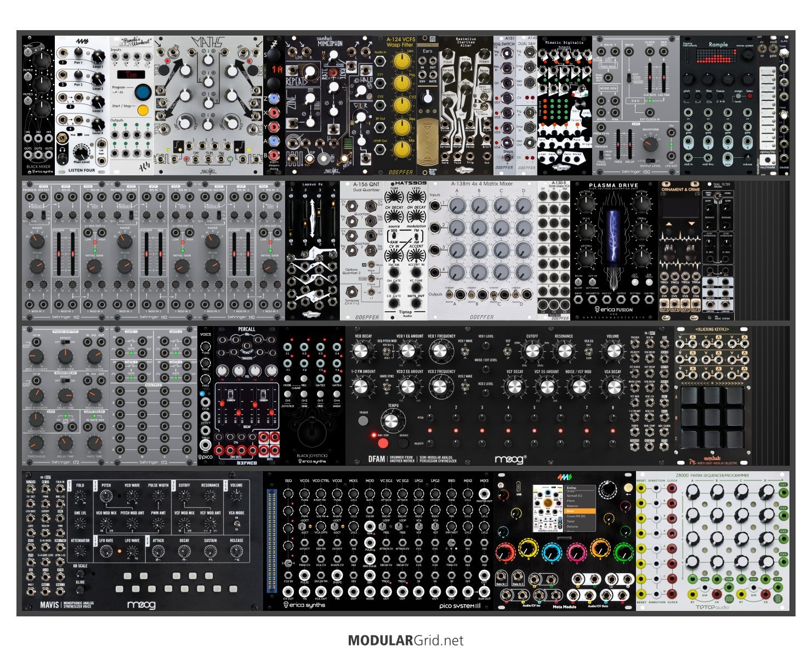Click the Pico System III MASTER OUT jack
Image resolution: width=812 pixels, height=652 pixels.
pos(484,494)
